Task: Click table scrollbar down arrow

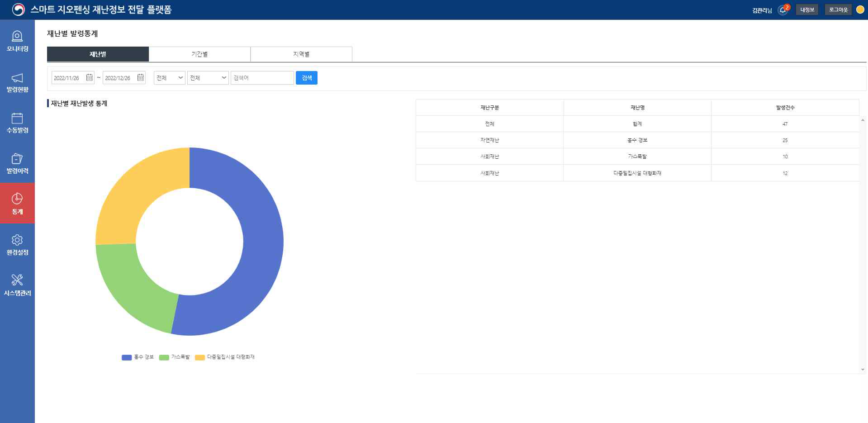Action: pos(863,369)
